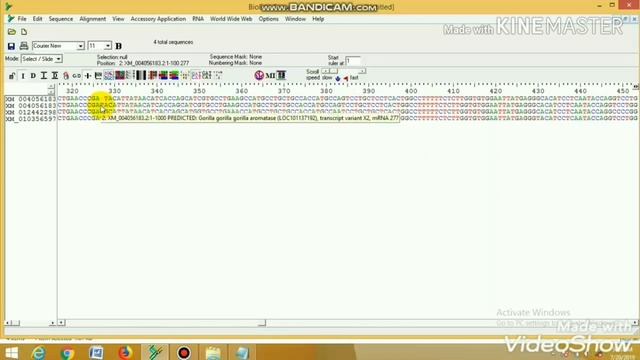Image resolution: width=640 pixels, height=360 pixels.
Task: Click the purple circular emblem icon
Action: 259,76
